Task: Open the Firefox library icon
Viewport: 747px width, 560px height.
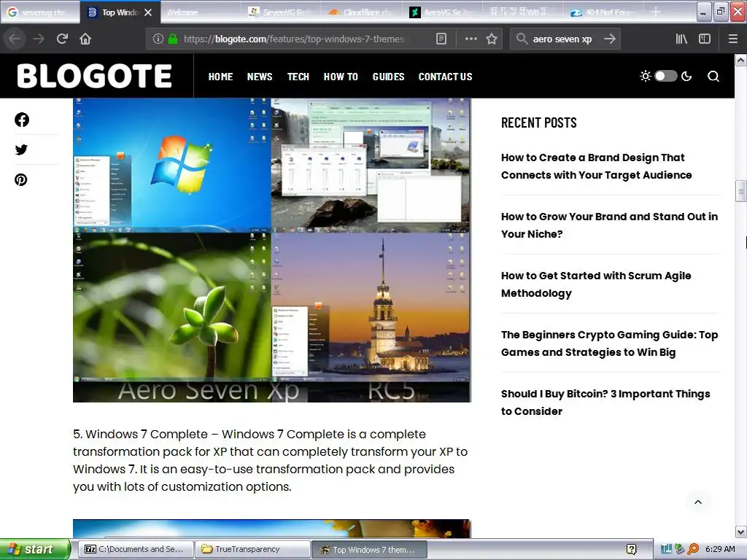Action: click(x=681, y=39)
